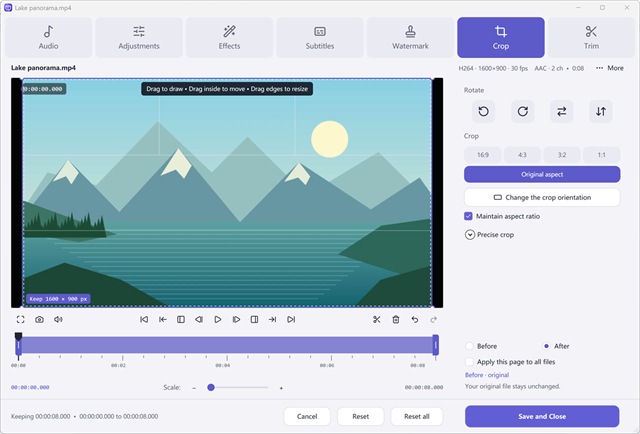Click the H264 · 1600×900 · 30 fps info

click(x=493, y=68)
